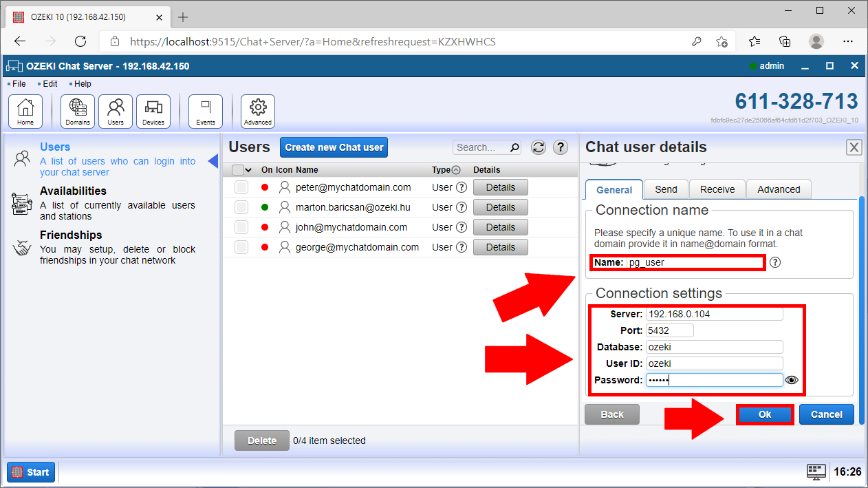Viewport: 868px width, 488px height.
Task: Open the Home toolbar icon
Action: [x=25, y=112]
